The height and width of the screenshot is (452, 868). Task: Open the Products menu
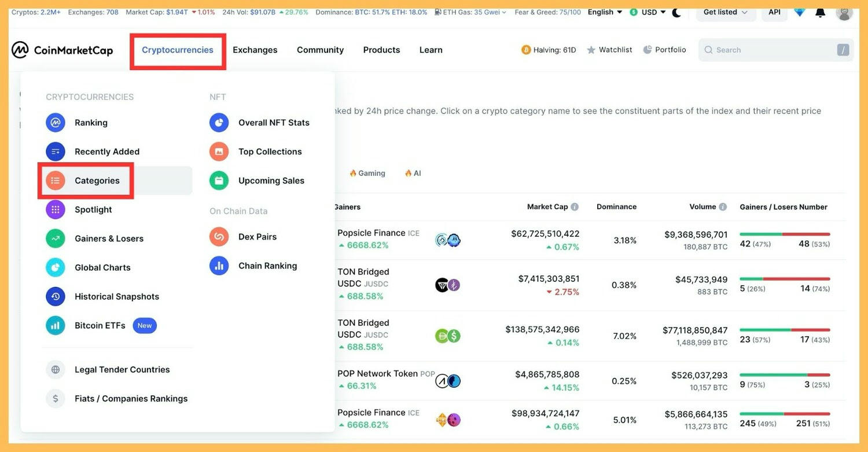[381, 50]
